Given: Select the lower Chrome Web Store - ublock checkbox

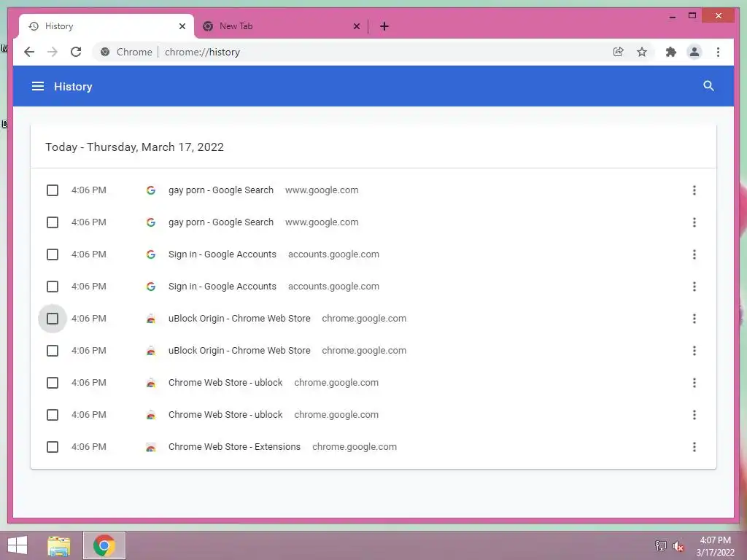Looking at the screenshot, I should (53, 415).
